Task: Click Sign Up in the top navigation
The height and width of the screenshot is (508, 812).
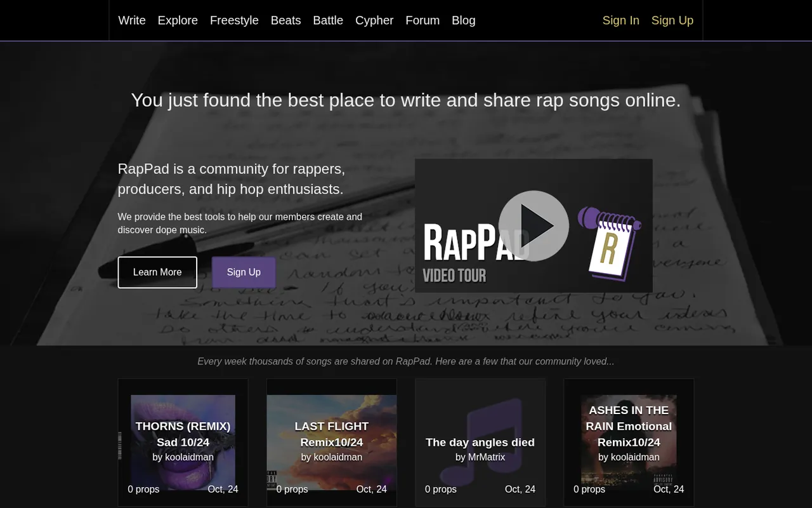Action: pyautogui.click(x=672, y=20)
